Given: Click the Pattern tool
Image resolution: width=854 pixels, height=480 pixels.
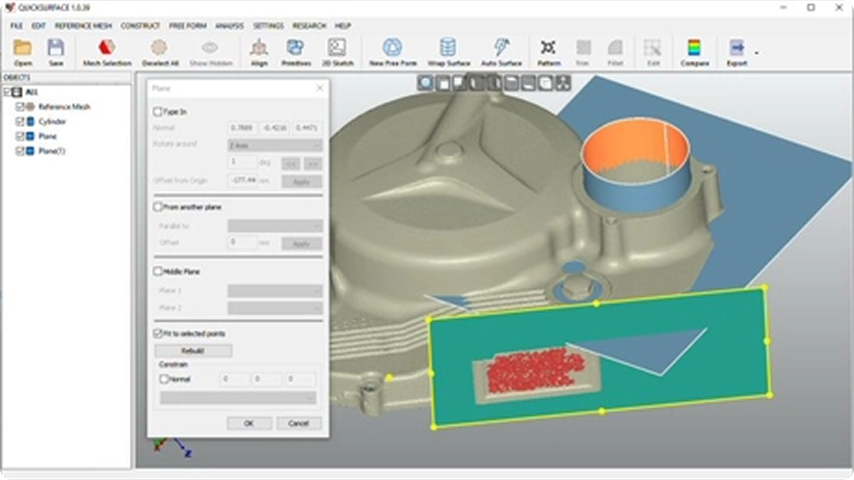Looking at the screenshot, I should (x=548, y=51).
